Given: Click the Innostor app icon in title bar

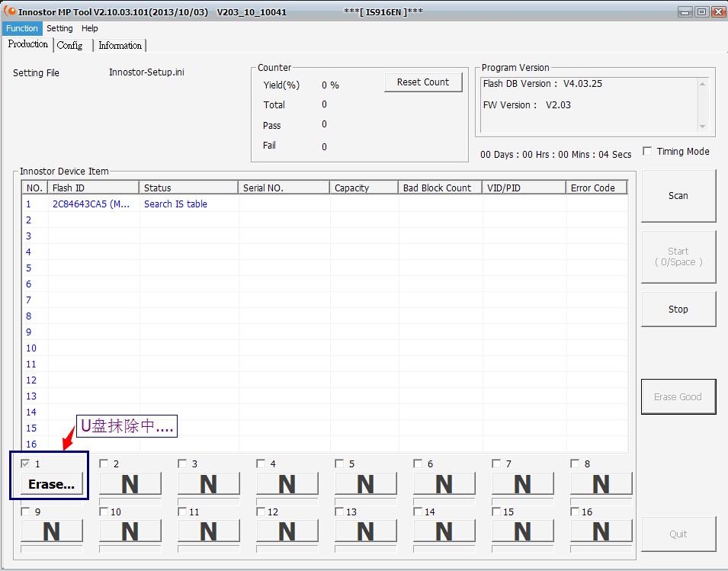Looking at the screenshot, I should (9, 10).
